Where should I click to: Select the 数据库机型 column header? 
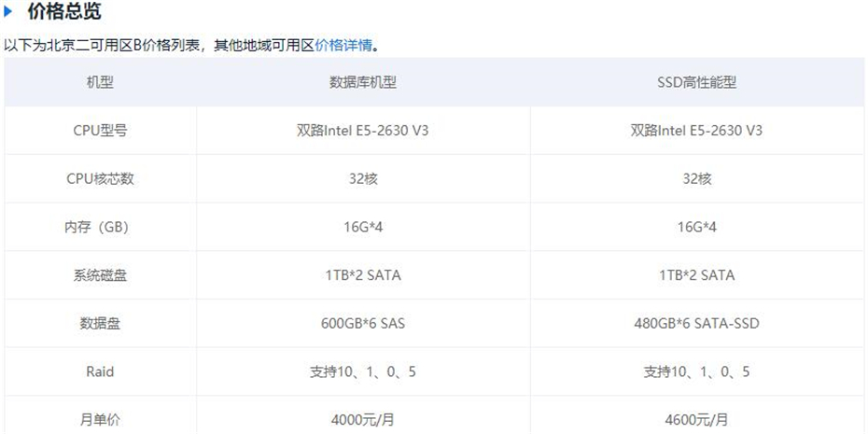pyautogui.click(x=363, y=82)
